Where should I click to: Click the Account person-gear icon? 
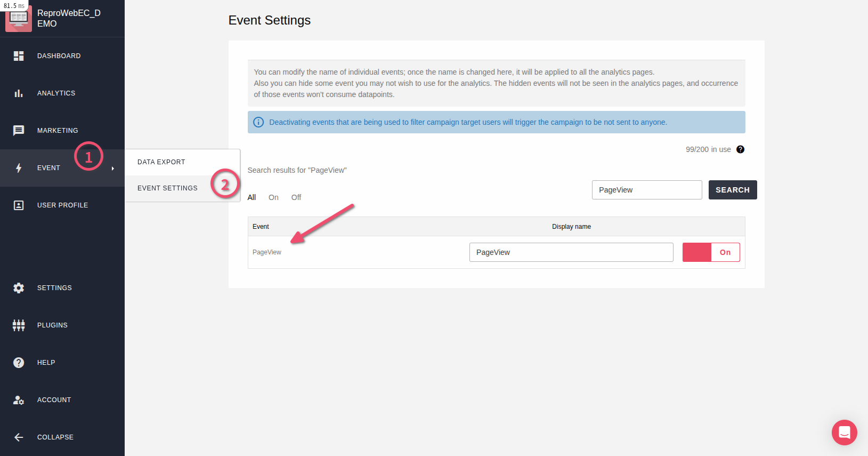(x=19, y=400)
